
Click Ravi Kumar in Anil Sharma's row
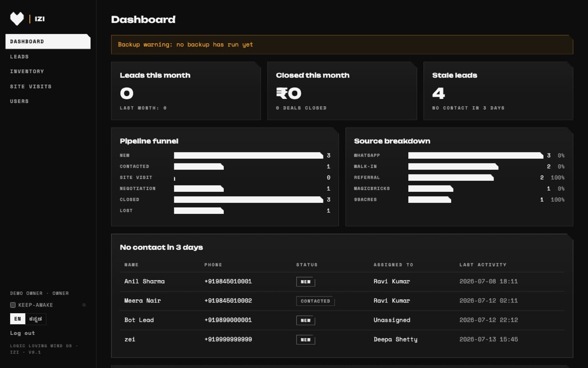point(392,281)
